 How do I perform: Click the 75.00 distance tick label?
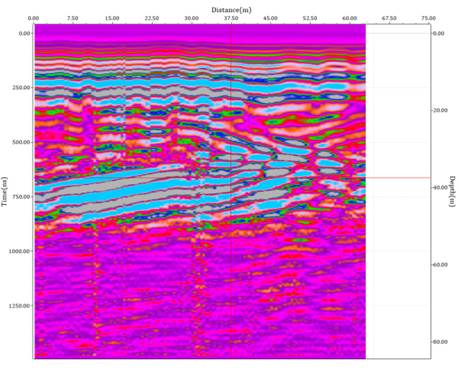pyautogui.click(x=428, y=18)
